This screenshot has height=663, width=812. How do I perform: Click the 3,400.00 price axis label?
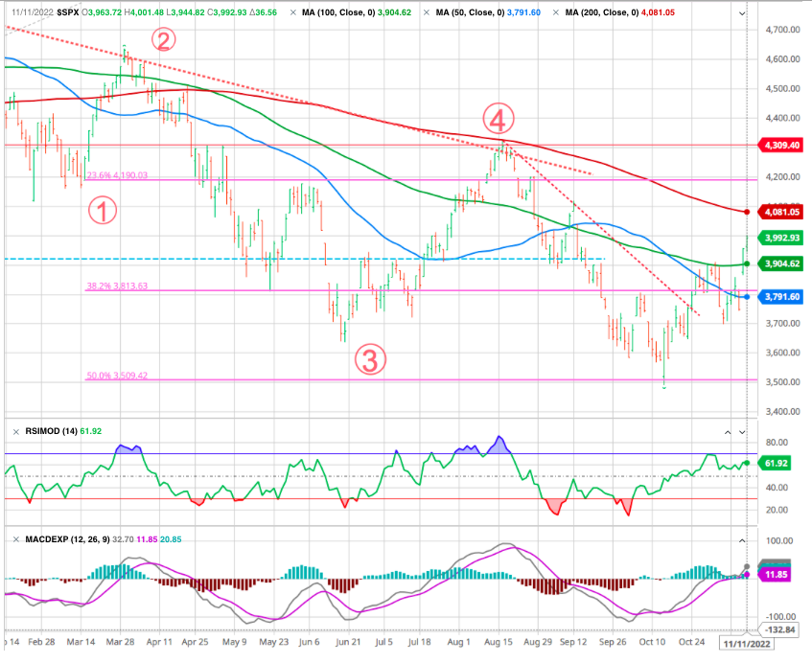782,412
